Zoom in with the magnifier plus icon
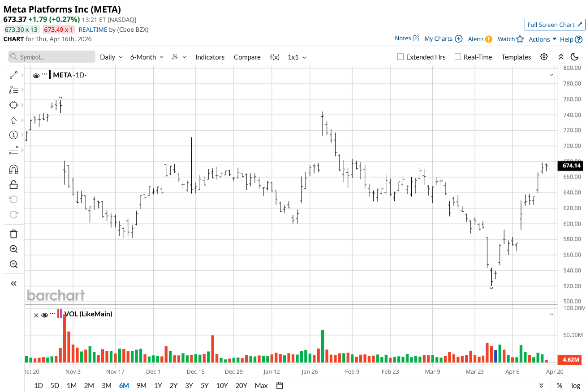586x392 pixels. point(13,249)
